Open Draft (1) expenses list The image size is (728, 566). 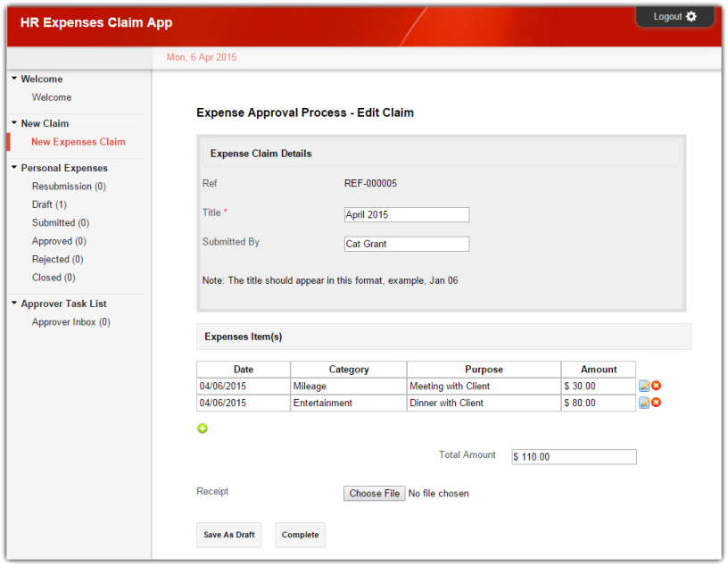coord(49,204)
